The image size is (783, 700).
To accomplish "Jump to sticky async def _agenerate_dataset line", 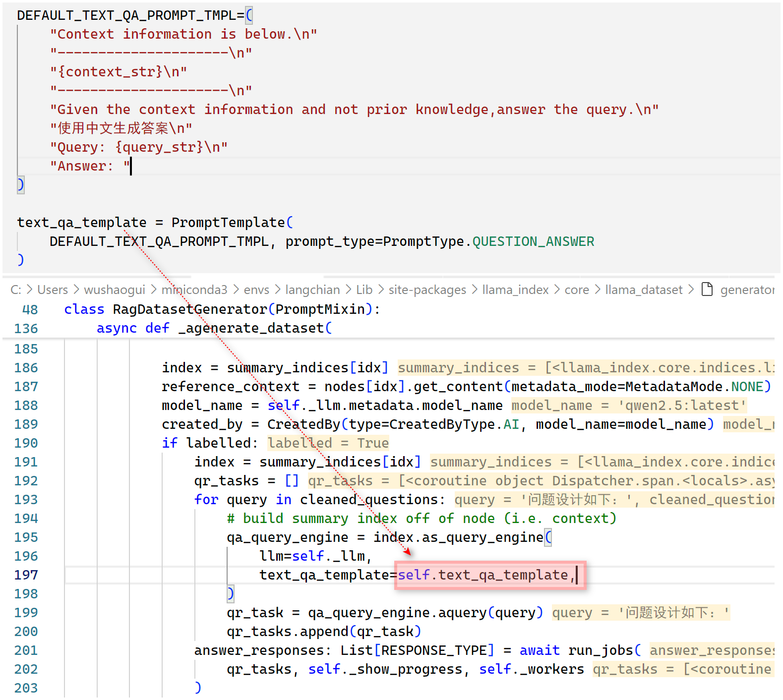I will 214,328.
